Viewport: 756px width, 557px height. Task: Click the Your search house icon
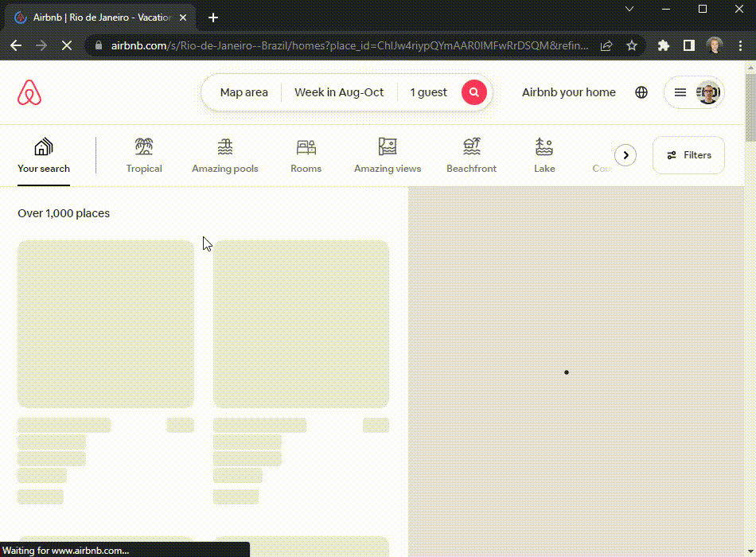coord(44,146)
